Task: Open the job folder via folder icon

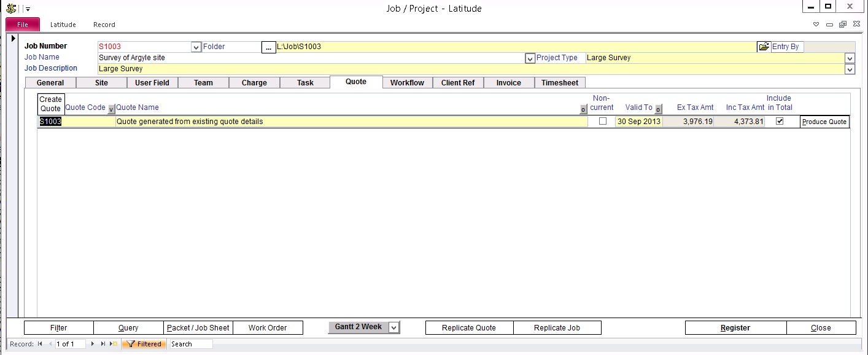Action: [x=763, y=47]
